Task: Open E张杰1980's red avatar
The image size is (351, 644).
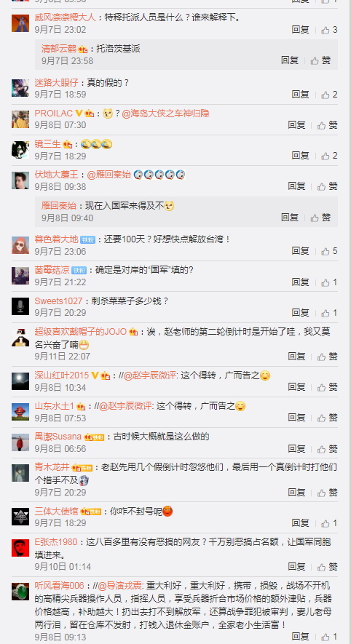Action: point(20,548)
